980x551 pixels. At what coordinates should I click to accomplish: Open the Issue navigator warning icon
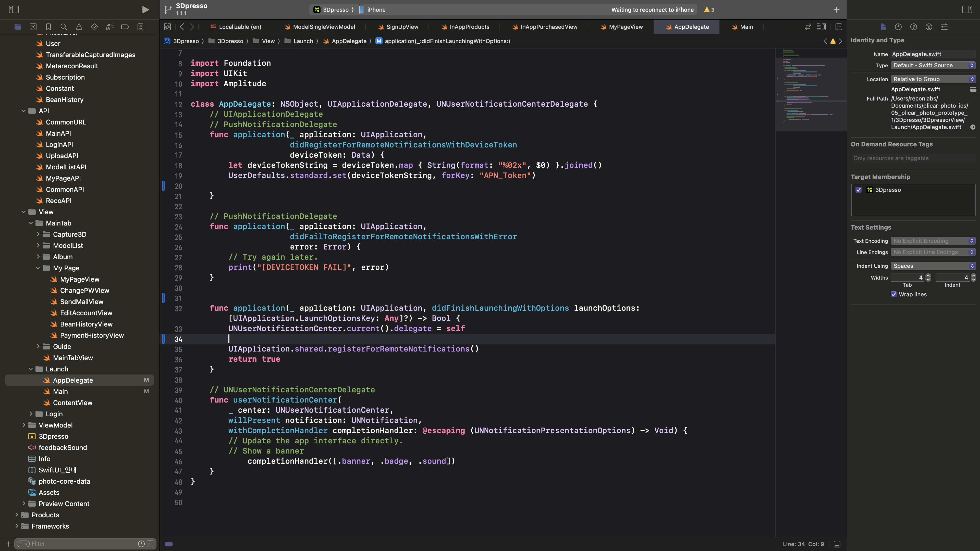(x=79, y=27)
